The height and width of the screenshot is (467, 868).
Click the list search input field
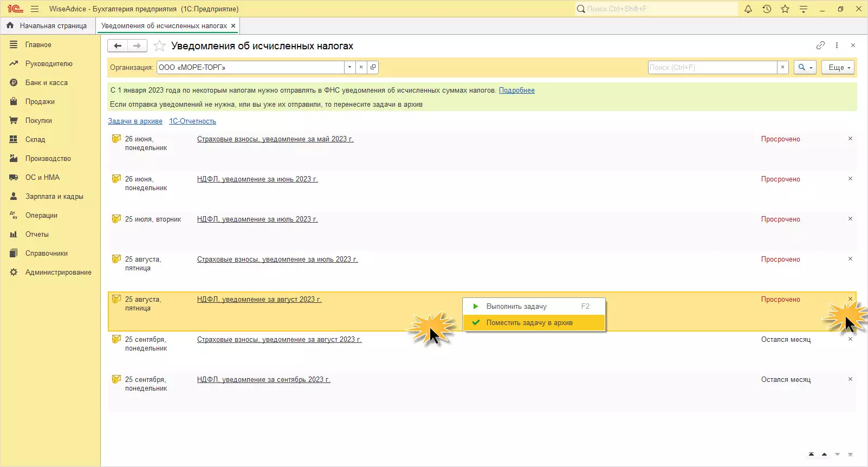(712, 67)
